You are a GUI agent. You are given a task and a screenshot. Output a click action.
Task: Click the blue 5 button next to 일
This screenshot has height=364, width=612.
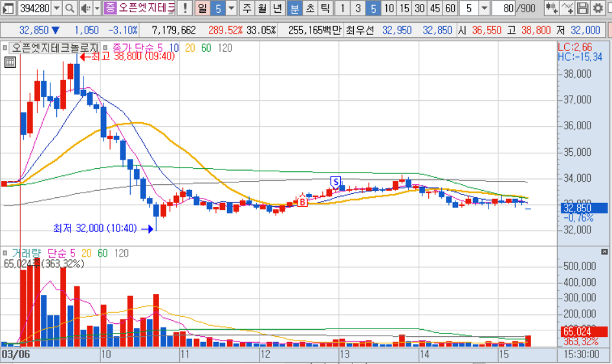coord(218,8)
